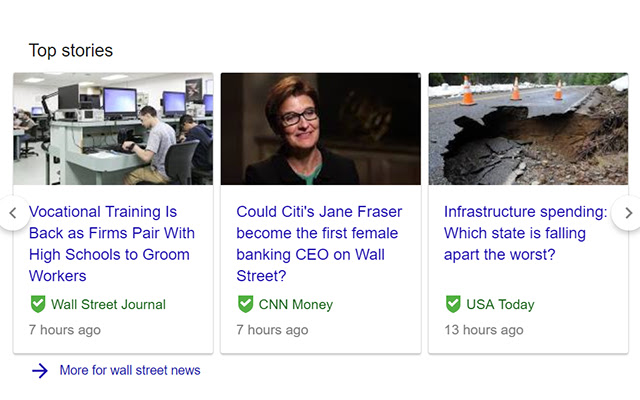Image resolution: width=640 pixels, height=400 pixels.
Task: Click USA Today source label
Action: (x=502, y=304)
